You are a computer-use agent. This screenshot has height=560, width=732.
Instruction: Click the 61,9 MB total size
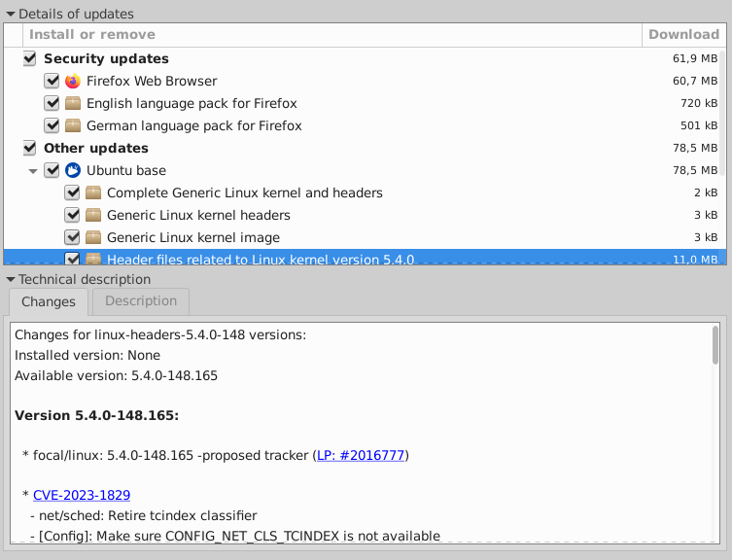click(695, 58)
